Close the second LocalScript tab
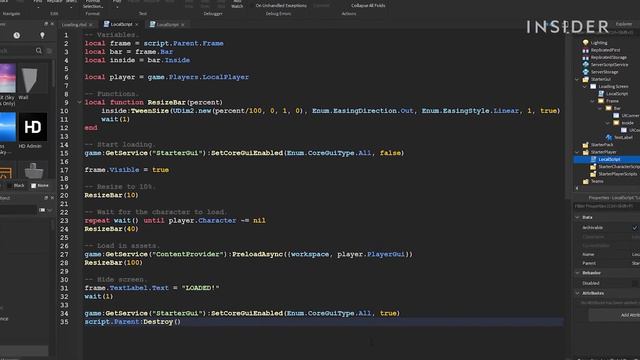Screen dimensions: 640x360 (x=182, y=25)
